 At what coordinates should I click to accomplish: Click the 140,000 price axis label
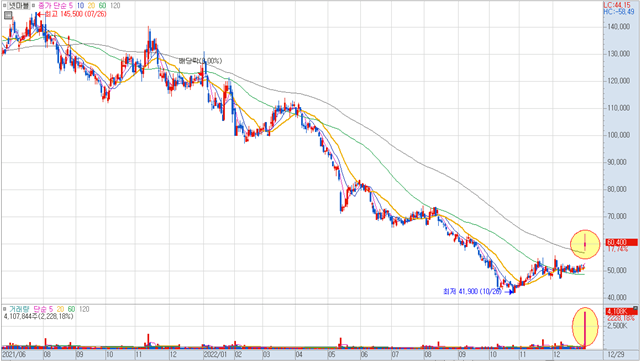(x=618, y=27)
